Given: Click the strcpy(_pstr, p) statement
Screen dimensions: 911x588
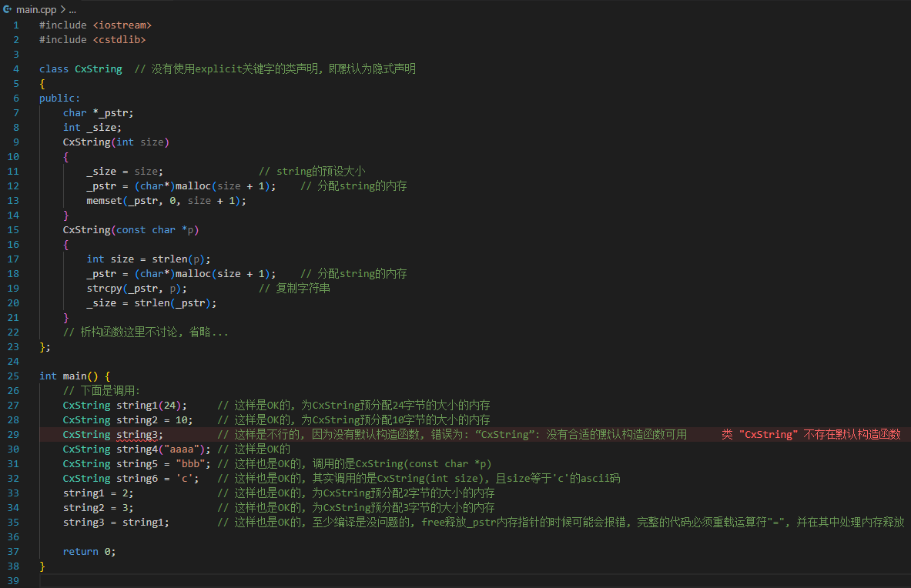Looking at the screenshot, I should (136, 288).
